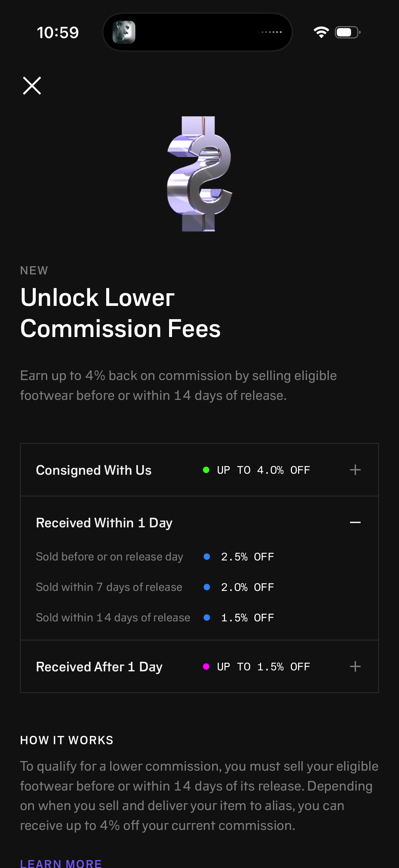
Task: Tap Sold before or on release day
Action: coord(110,557)
